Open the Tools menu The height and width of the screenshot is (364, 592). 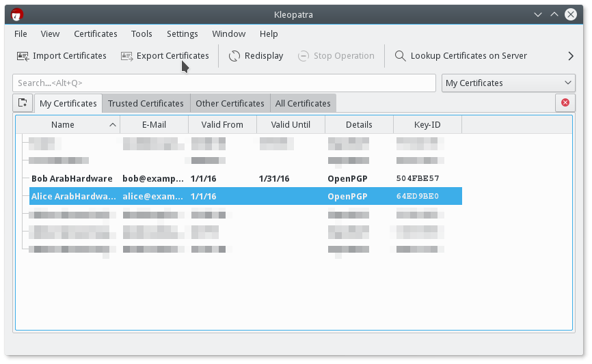pyautogui.click(x=142, y=34)
